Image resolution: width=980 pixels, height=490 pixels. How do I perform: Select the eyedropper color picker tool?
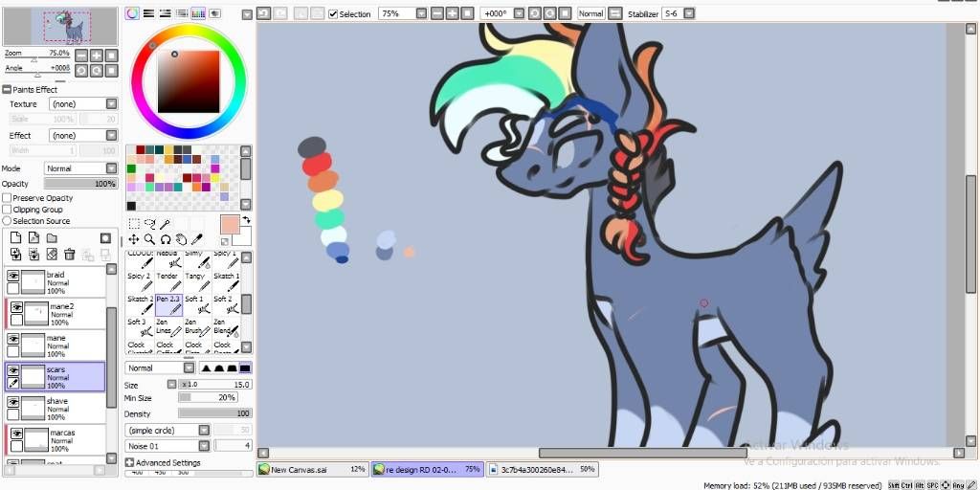[x=196, y=239]
